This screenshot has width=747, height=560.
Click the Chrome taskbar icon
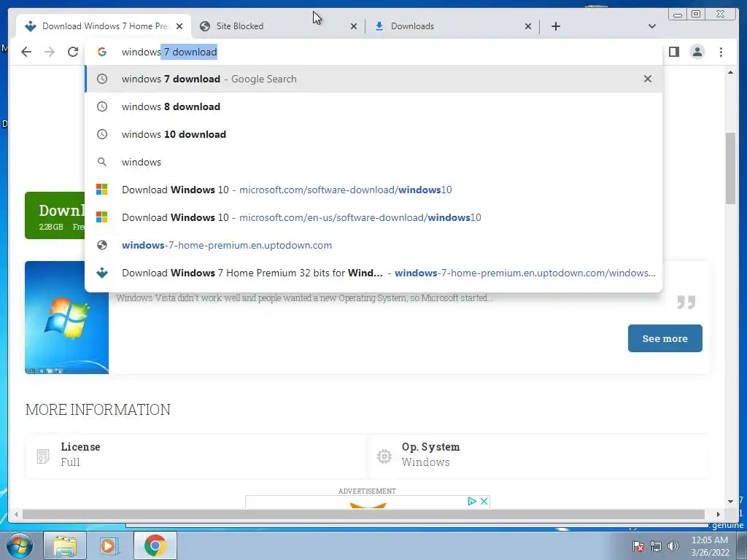tap(155, 545)
